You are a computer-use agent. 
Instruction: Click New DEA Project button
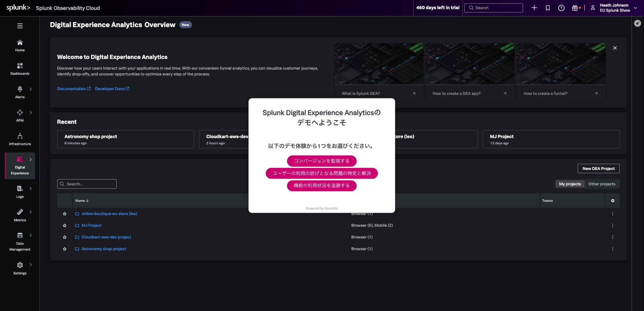[x=599, y=169]
